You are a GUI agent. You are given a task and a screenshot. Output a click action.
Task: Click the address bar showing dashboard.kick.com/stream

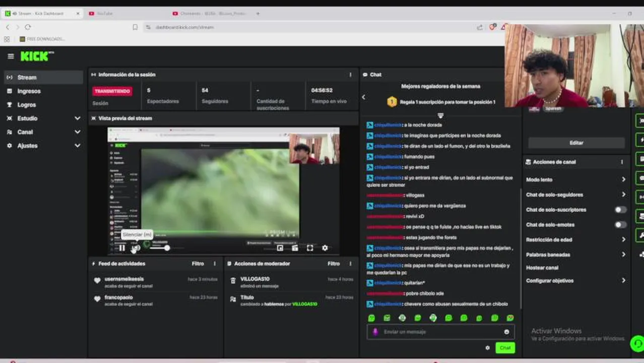click(184, 27)
